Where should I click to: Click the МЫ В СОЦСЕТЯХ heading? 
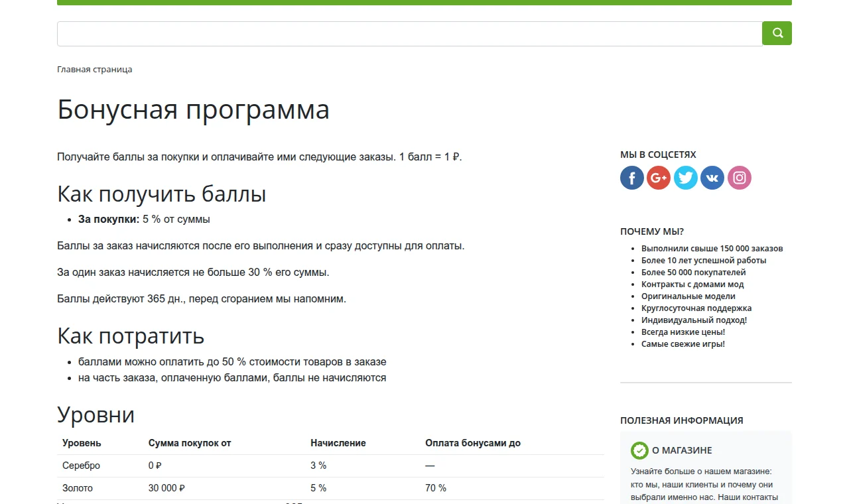click(658, 155)
